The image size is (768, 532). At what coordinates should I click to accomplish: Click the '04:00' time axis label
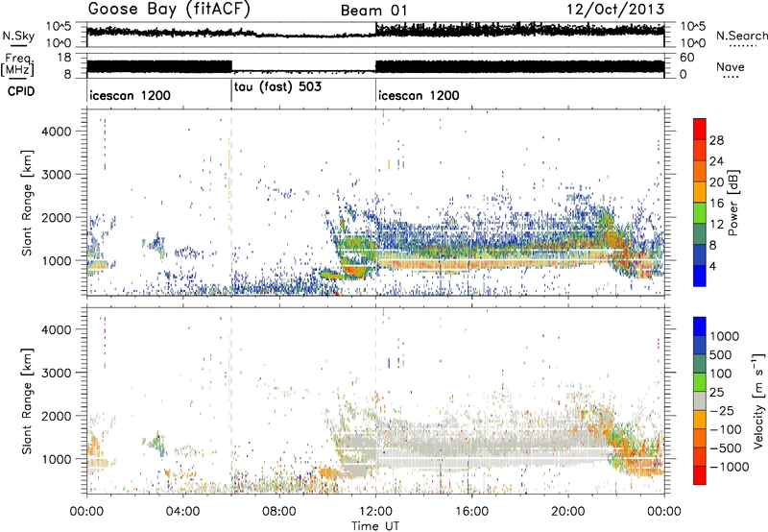[x=182, y=512]
